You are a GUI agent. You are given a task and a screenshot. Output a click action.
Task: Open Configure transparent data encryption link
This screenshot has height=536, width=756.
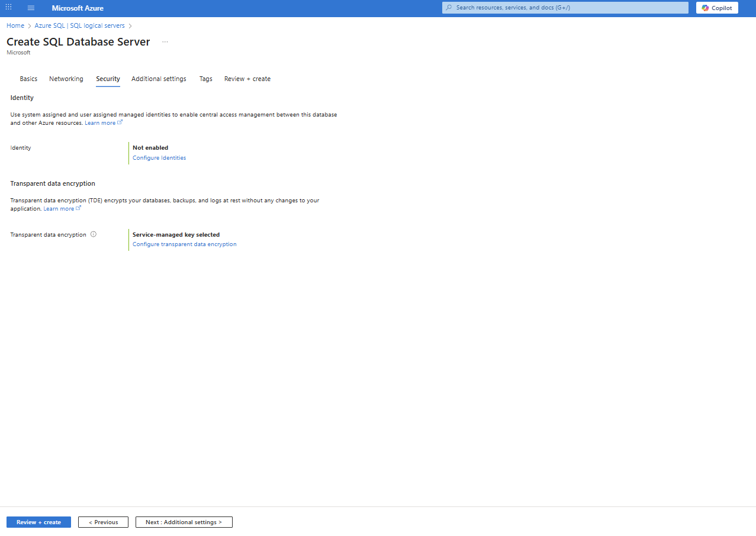[185, 244]
